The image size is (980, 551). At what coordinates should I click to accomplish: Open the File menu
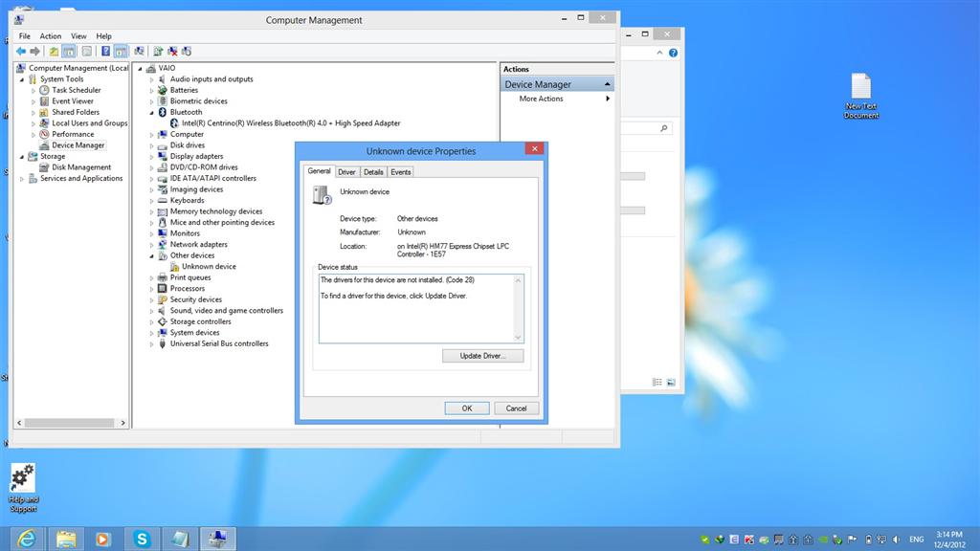coord(24,36)
